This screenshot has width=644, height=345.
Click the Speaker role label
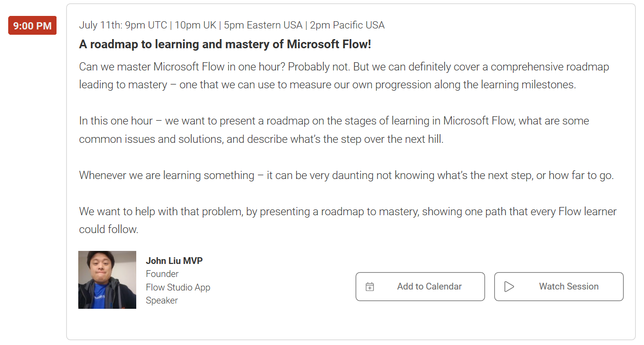(x=162, y=300)
